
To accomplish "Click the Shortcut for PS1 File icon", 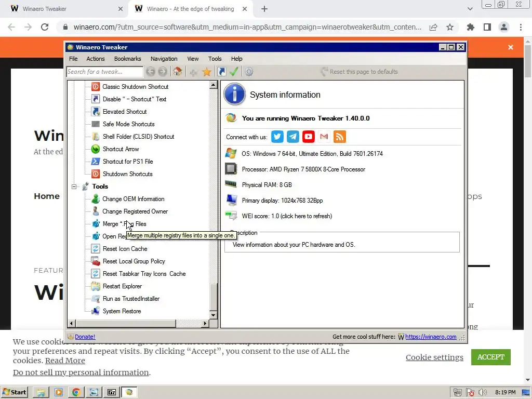I will [x=96, y=162].
